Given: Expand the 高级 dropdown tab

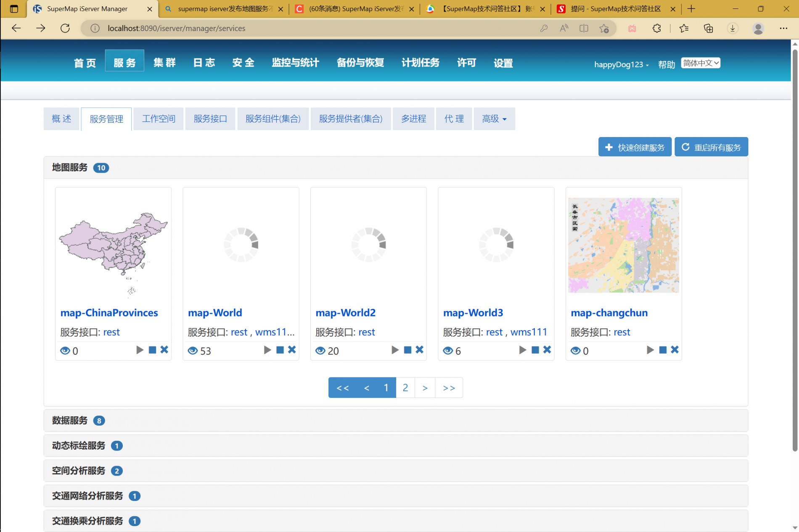Looking at the screenshot, I should 494,119.
